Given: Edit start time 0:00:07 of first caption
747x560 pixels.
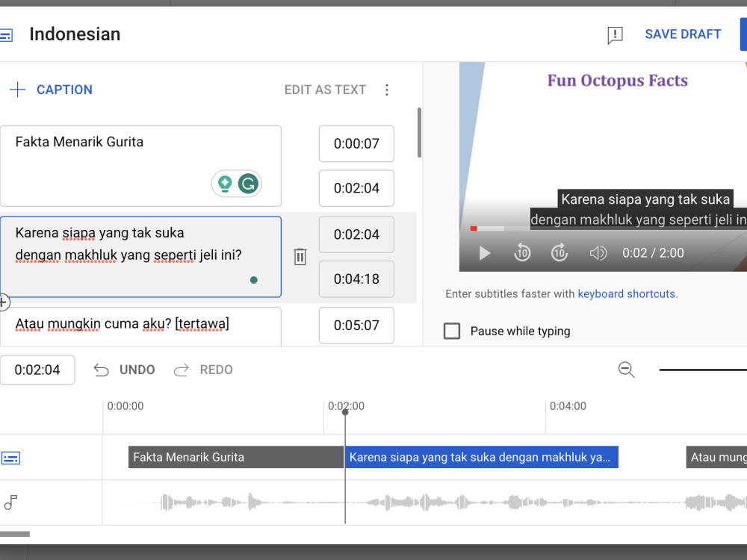Looking at the screenshot, I should click(356, 143).
